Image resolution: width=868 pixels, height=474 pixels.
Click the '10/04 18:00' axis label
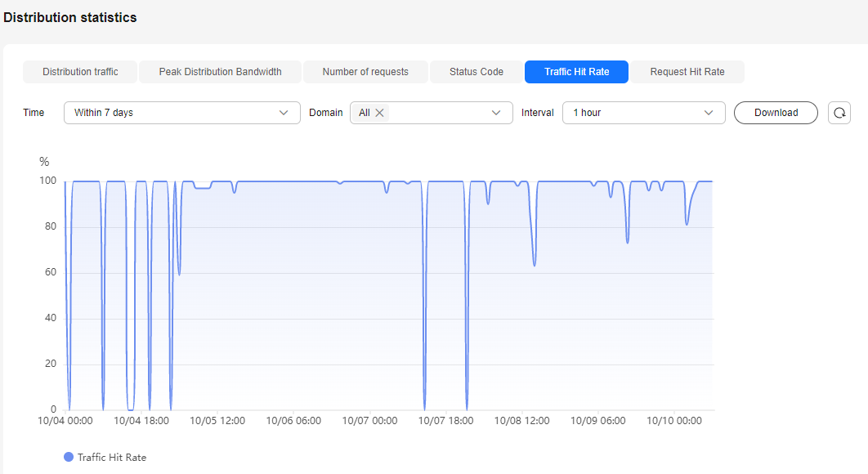click(x=141, y=421)
